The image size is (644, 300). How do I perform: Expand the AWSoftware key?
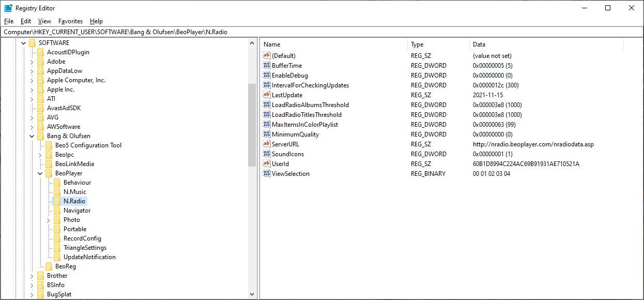pyautogui.click(x=32, y=127)
